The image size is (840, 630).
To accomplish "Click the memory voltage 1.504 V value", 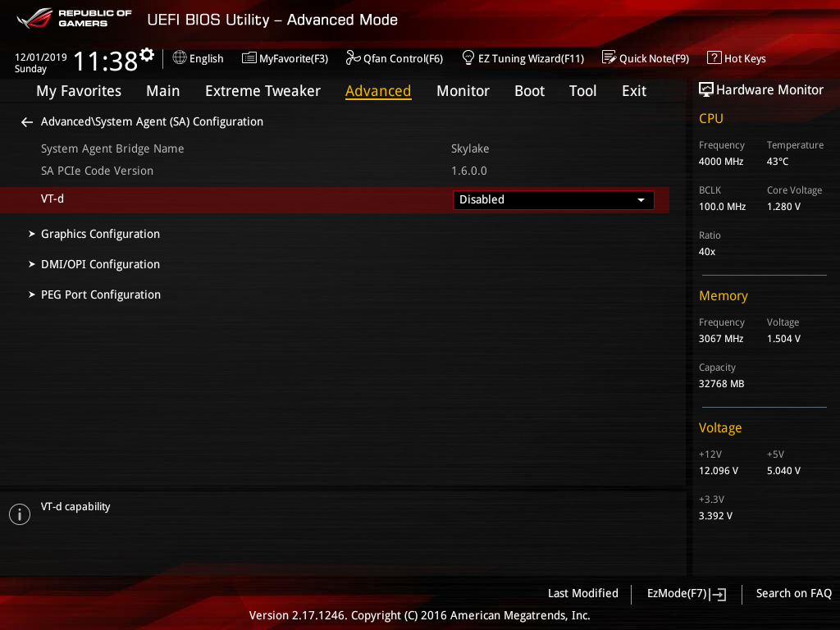I will point(783,339).
